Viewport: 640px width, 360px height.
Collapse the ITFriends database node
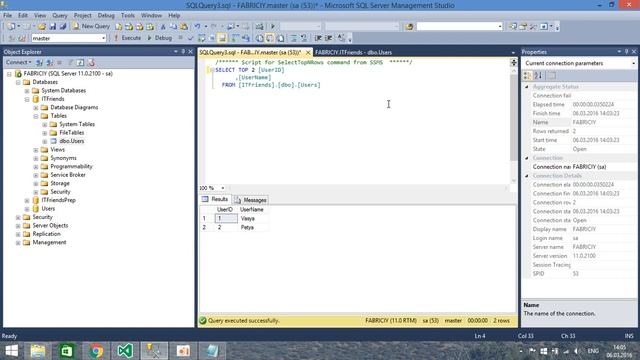(27, 99)
